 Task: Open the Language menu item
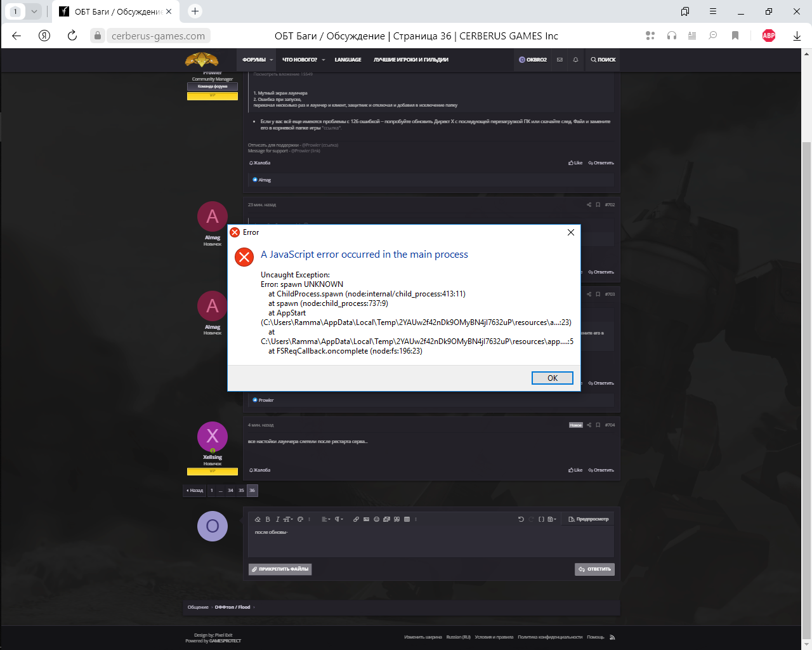(348, 60)
